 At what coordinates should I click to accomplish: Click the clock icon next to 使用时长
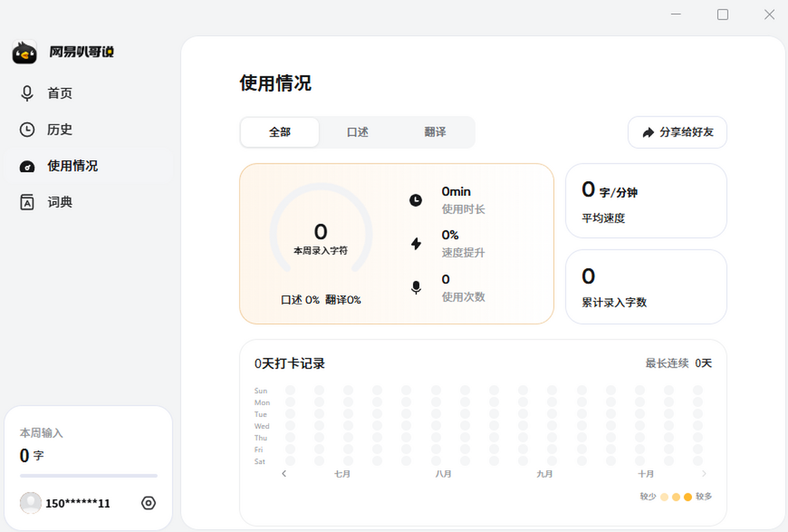(416, 200)
